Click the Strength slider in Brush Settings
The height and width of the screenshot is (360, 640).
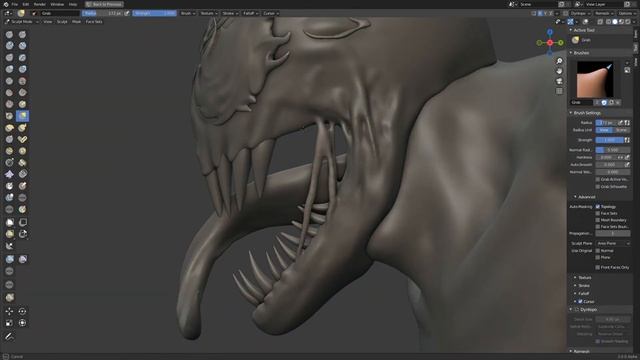(x=609, y=140)
